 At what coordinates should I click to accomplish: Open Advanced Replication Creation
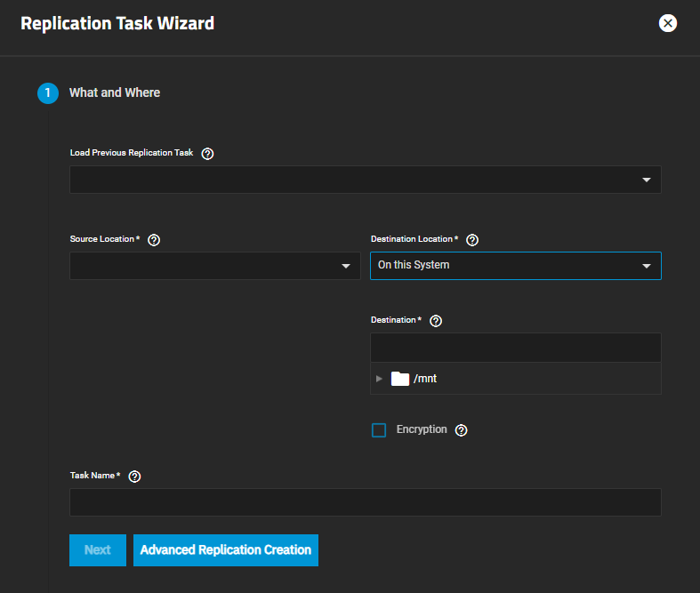[226, 549]
